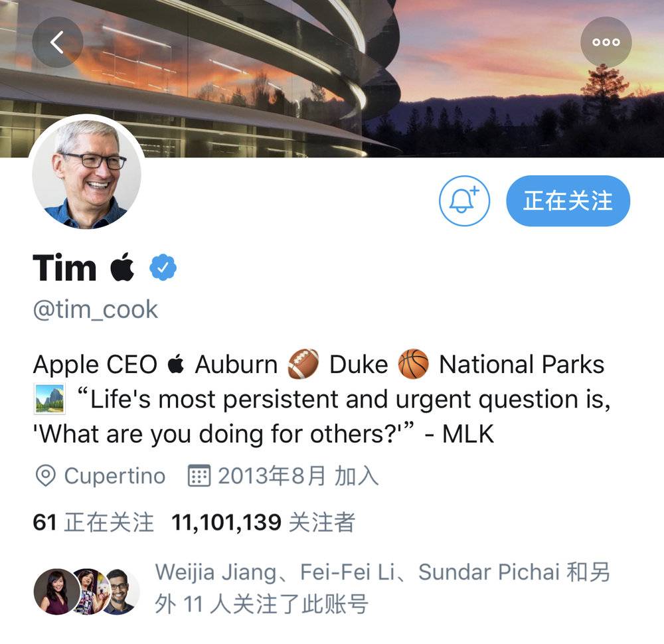Open the followers-you-know text line

pos(382,588)
